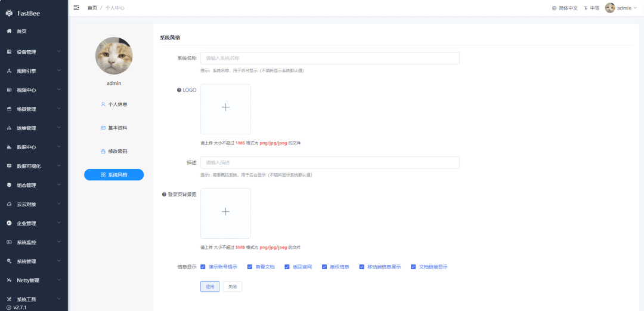Image resolution: width=644 pixels, height=311 pixels.
Task: Click the 中等 size selector
Action: (592, 8)
